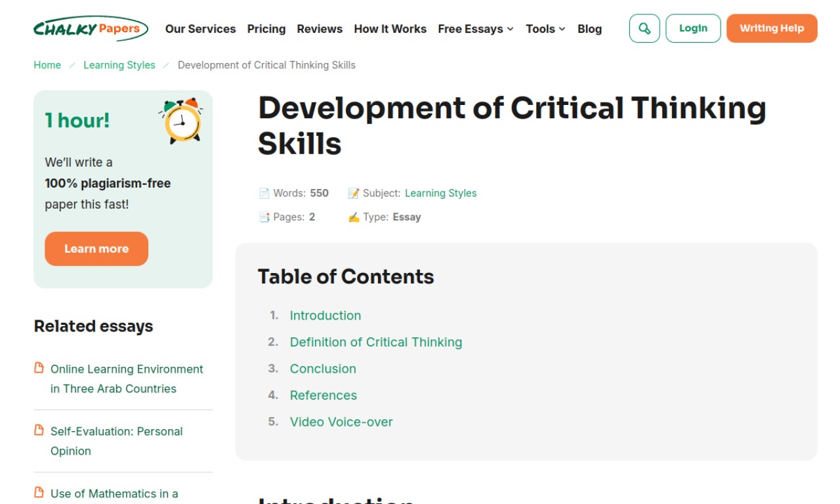Click the document icon beside Self-Evaluation essay
This screenshot has width=840, height=504.
tap(39, 430)
